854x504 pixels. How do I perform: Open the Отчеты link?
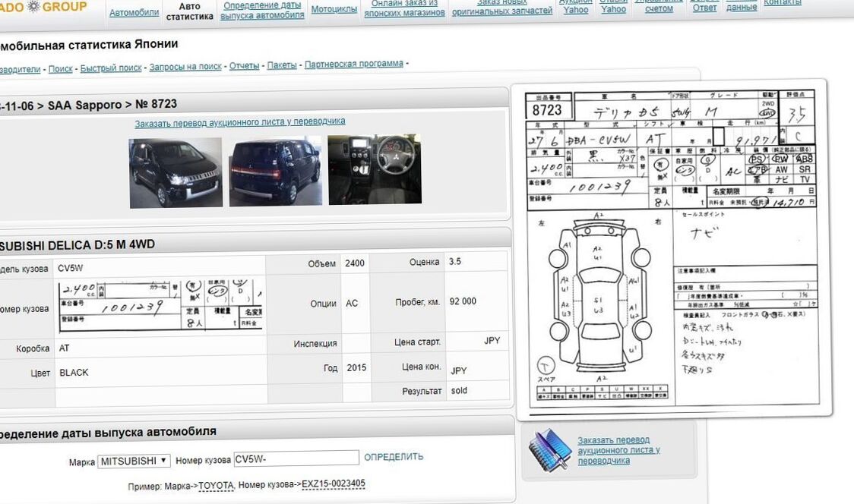(244, 66)
